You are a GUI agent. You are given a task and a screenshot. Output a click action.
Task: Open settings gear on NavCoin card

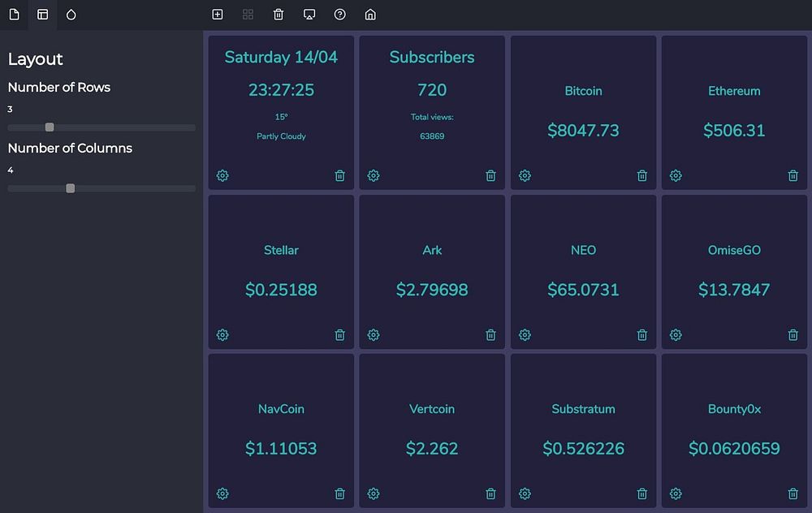[x=222, y=494]
